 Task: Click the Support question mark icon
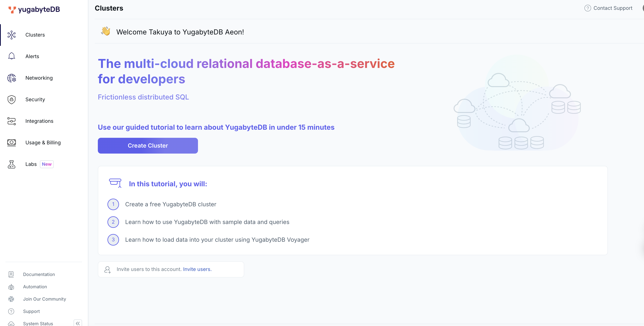11,311
